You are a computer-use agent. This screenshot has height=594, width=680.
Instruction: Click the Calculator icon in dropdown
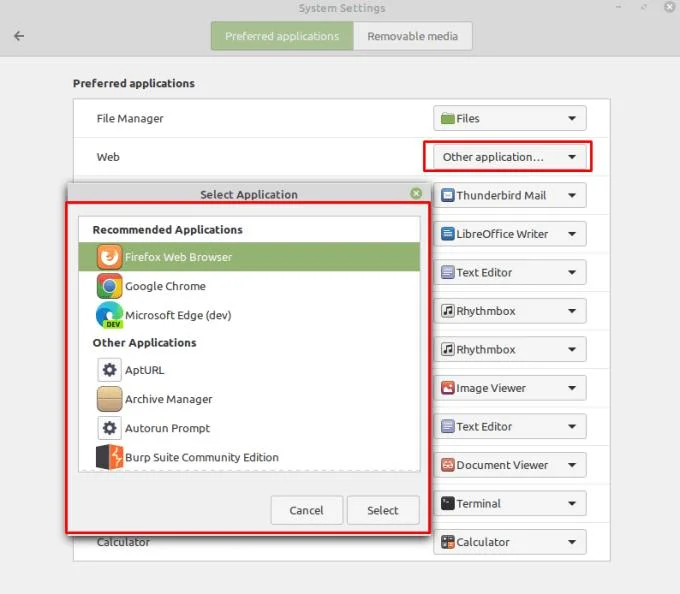point(448,542)
